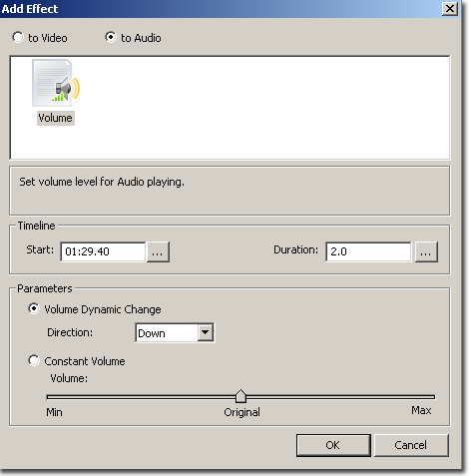Select the to Video radio button

tap(18, 37)
